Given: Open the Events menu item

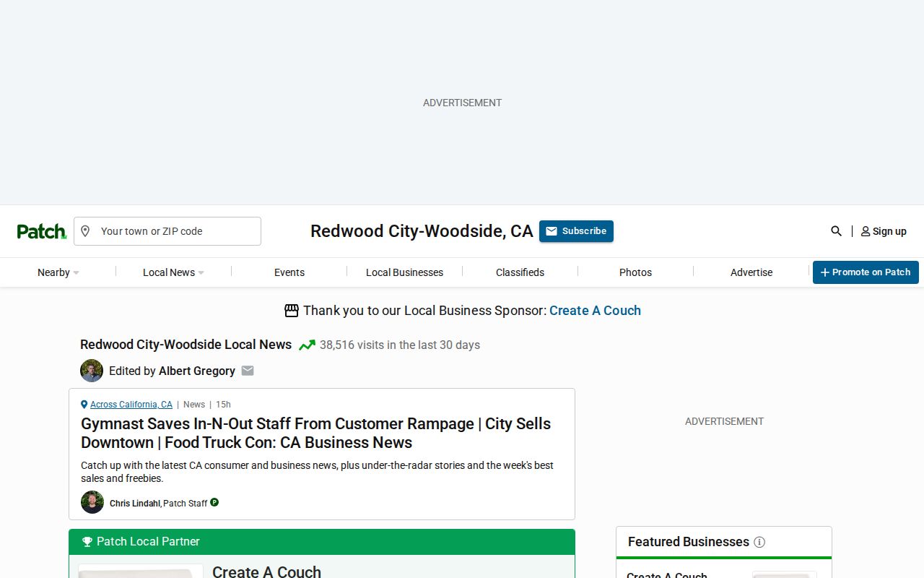Looking at the screenshot, I should tap(289, 272).
